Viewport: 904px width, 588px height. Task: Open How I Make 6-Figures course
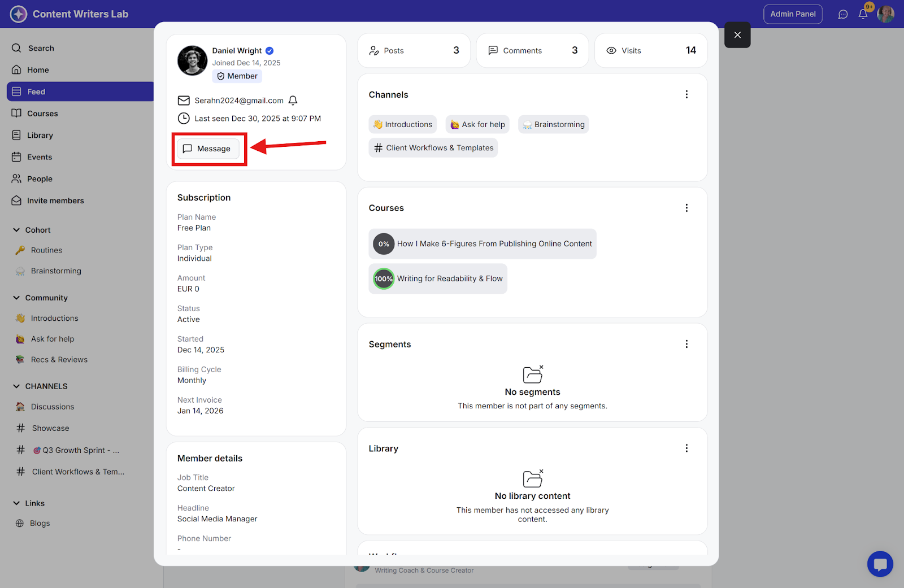point(483,244)
